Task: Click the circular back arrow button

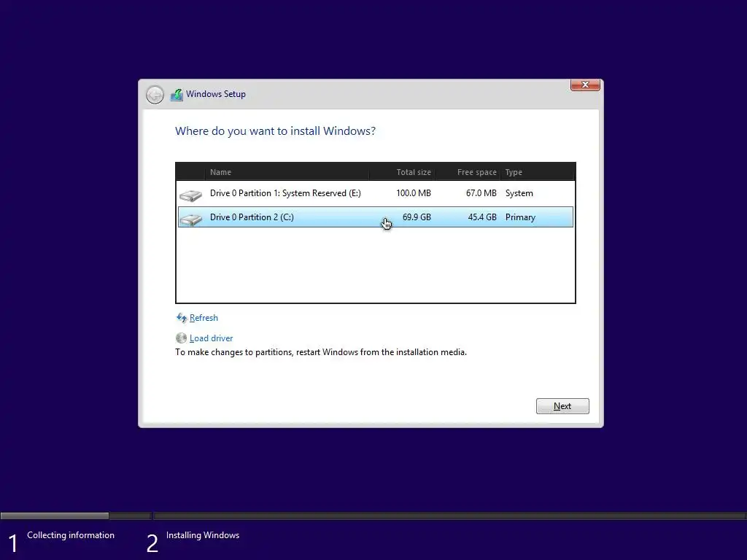Action: (x=155, y=95)
